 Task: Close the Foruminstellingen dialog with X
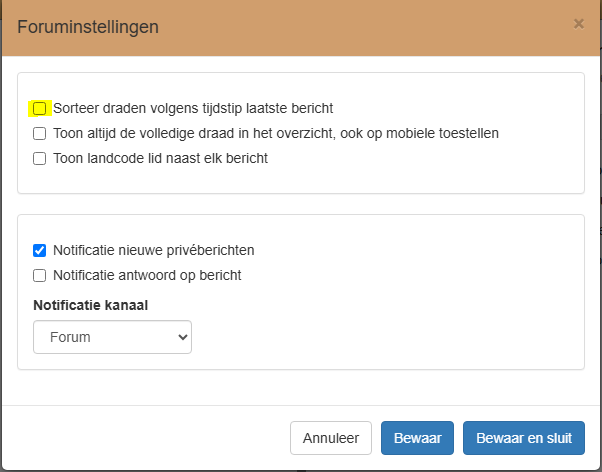[579, 24]
